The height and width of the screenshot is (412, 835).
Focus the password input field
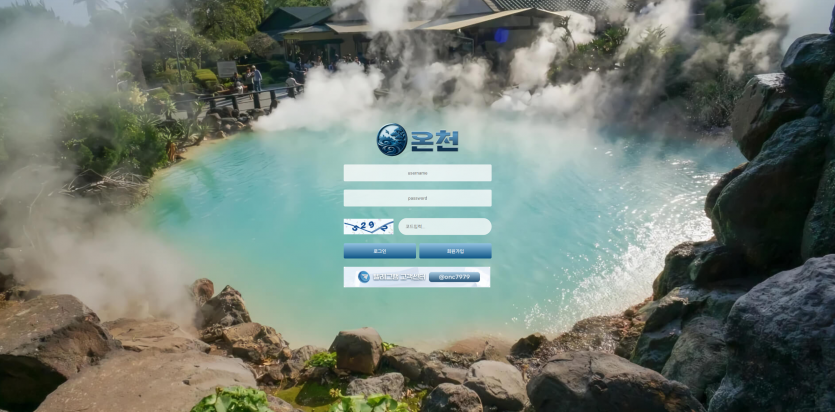417,198
